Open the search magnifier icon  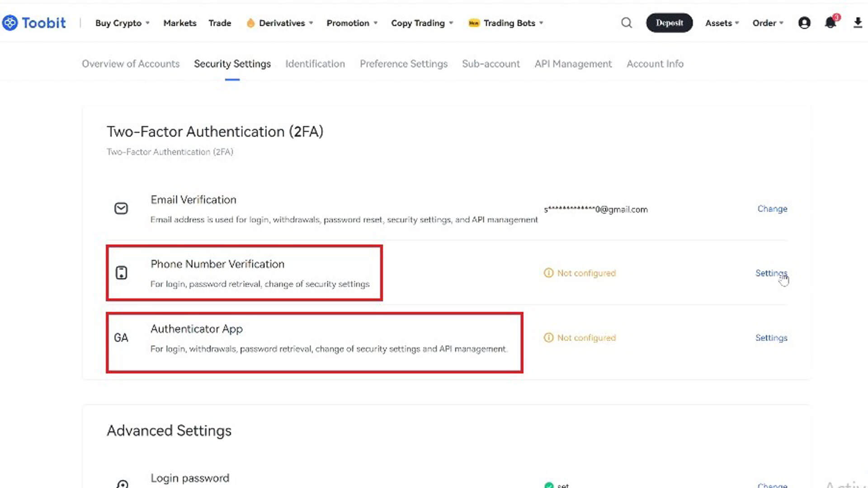(626, 23)
